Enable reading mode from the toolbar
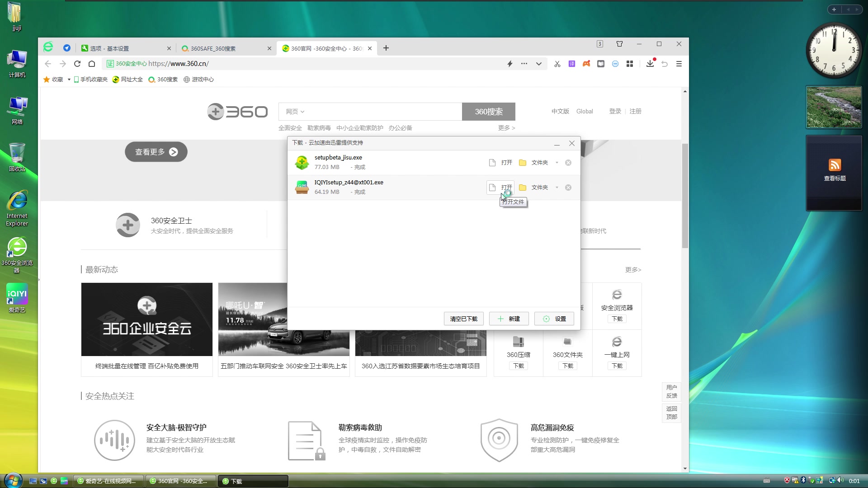Image resolution: width=868 pixels, height=488 pixels. [x=601, y=64]
